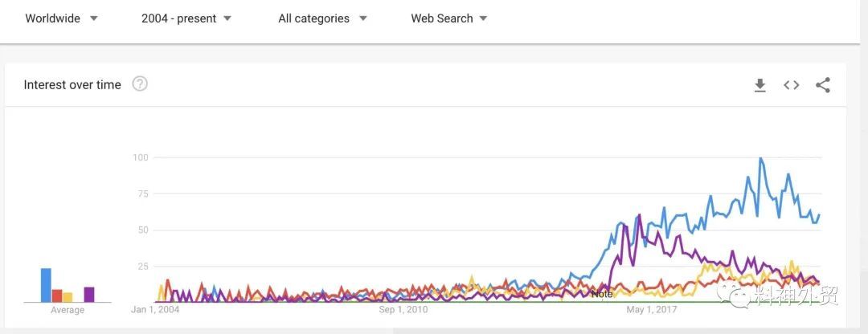Click the Sep 1, 2010 axis label
Viewport: 868px width, 334px height.
403,310
